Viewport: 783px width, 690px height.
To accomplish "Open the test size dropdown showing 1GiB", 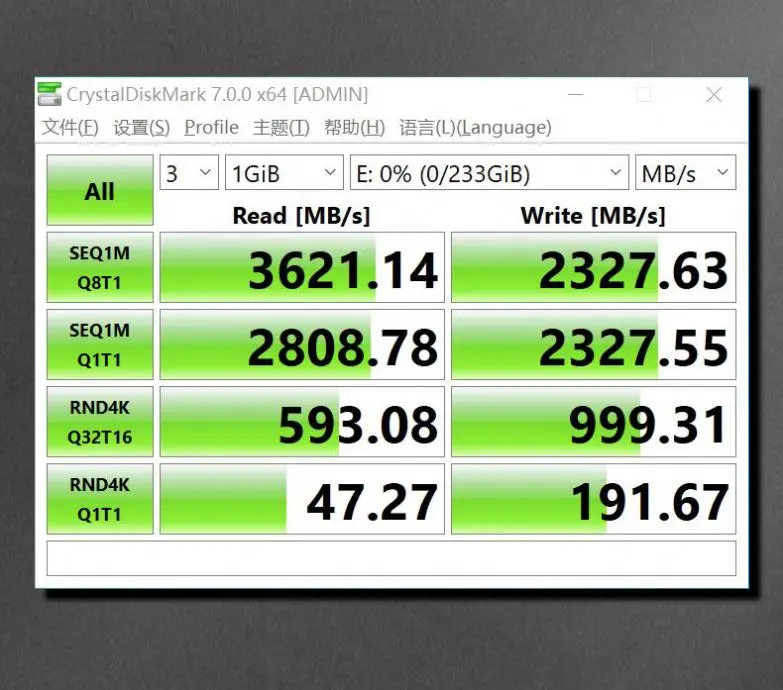I will [x=284, y=173].
